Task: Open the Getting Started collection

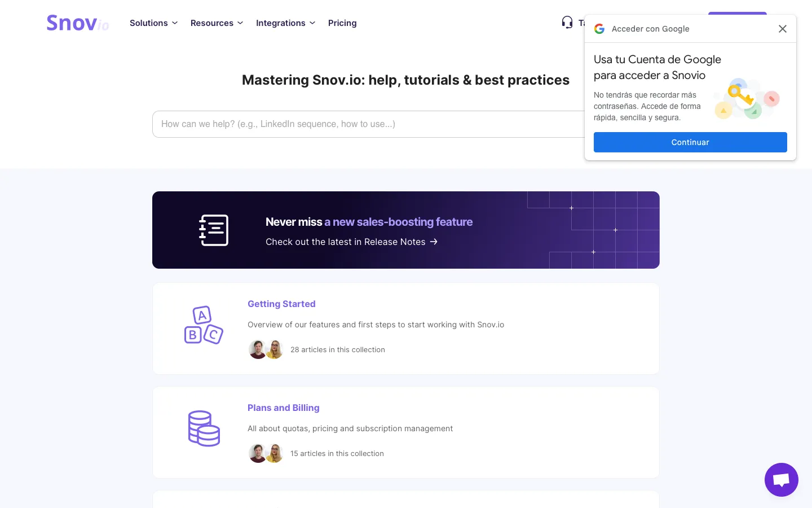Action: coord(281,304)
